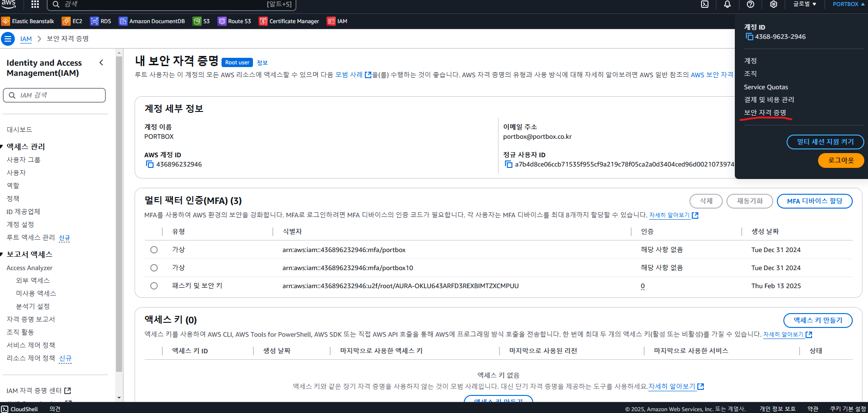Copy account ID in account menu
The width and height of the screenshot is (868, 413).
[x=749, y=37]
